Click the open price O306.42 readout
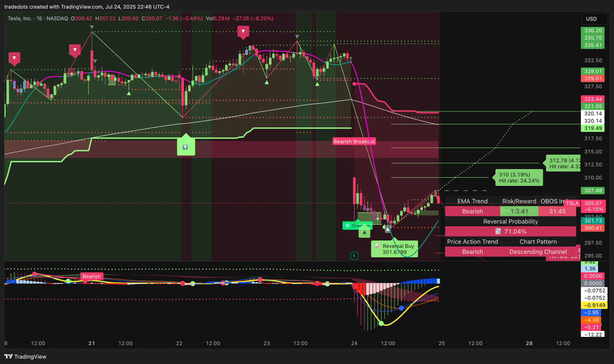The width and height of the screenshot is (614, 364). [x=81, y=18]
